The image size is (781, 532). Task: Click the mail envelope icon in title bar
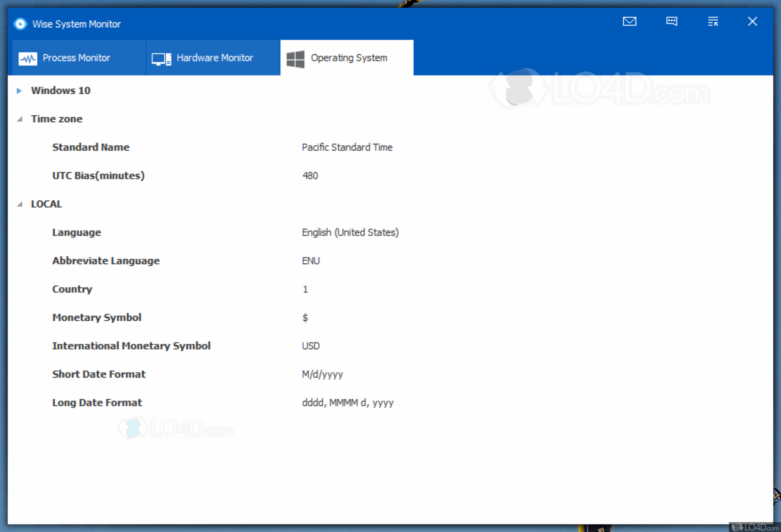(x=629, y=22)
